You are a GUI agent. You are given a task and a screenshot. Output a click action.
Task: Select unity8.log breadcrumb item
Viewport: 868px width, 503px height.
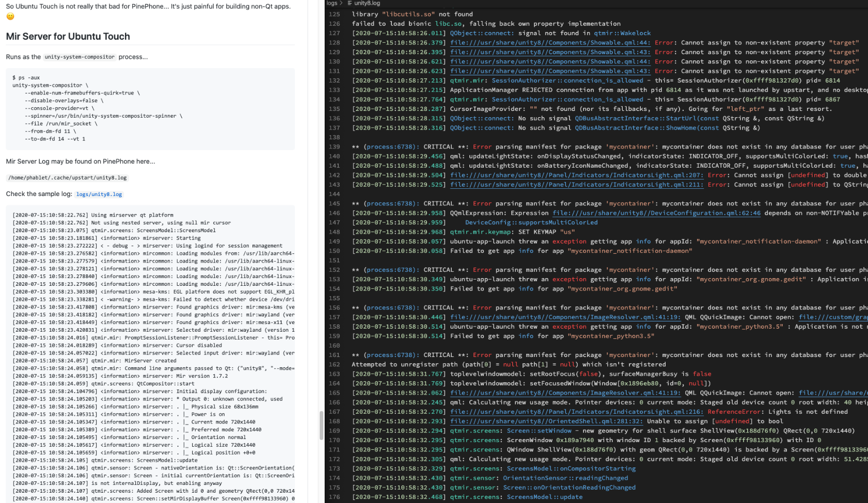tap(368, 3)
